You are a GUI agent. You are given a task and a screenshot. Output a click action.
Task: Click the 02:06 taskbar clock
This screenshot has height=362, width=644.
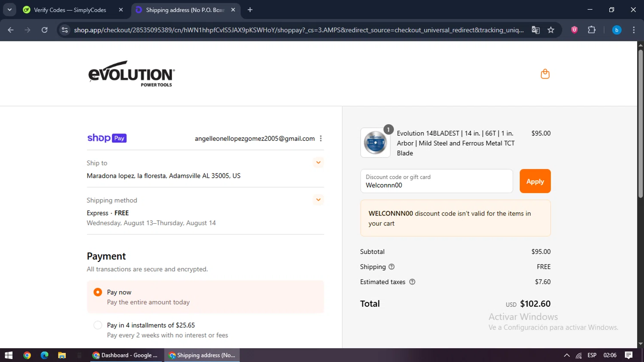tap(610, 355)
